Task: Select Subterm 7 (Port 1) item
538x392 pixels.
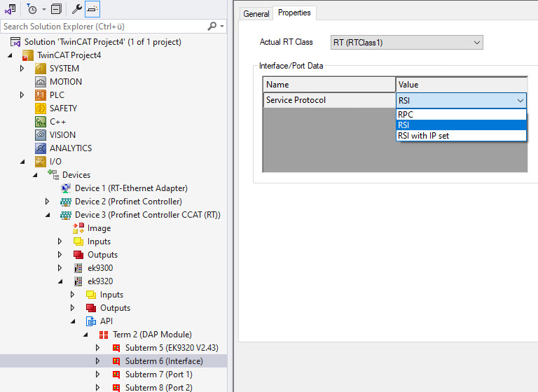Action: pos(158,374)
